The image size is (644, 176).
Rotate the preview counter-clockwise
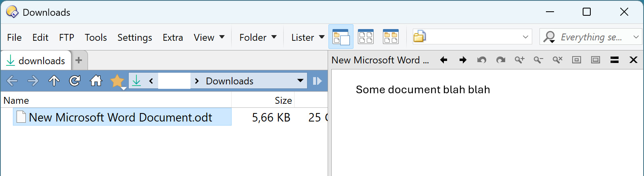[x=481, y=60]
